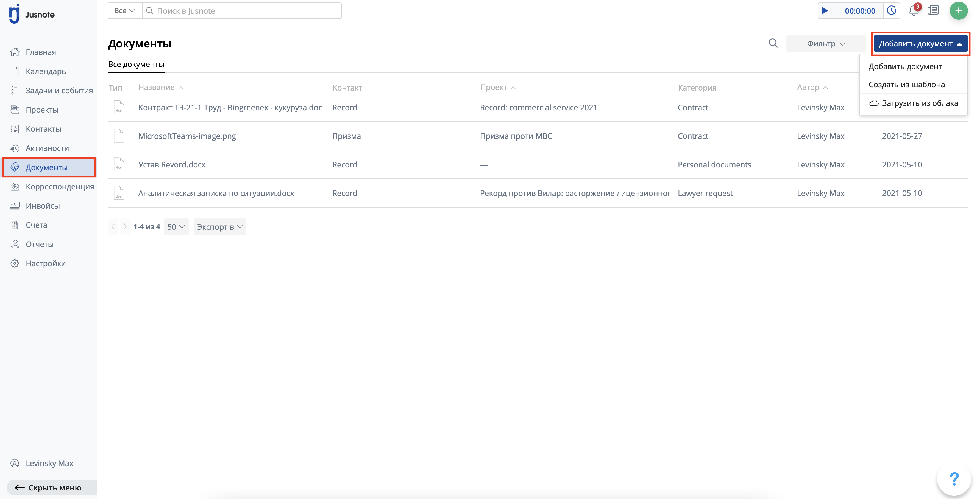Viewport: 980px width, 499px height.
Task: Open the Экспорт в dropdown
Action: (x=219, y=226)
